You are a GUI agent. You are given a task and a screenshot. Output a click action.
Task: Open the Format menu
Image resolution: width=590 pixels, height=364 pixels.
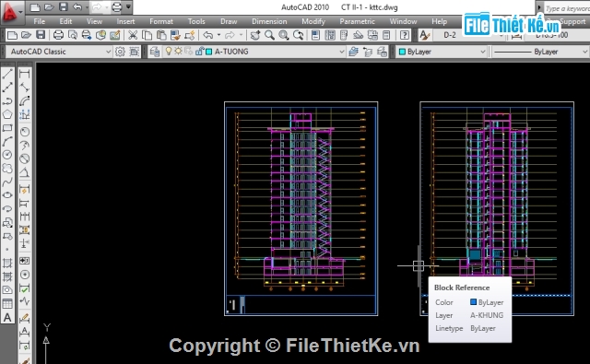pyautogui.click(x=161, y=21)
